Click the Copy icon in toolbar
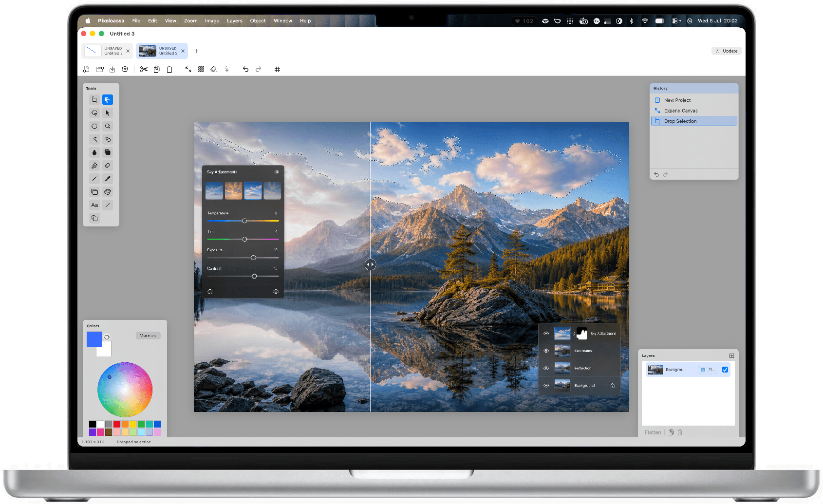This screenshot has width=823, height=504. click(156, 69)
